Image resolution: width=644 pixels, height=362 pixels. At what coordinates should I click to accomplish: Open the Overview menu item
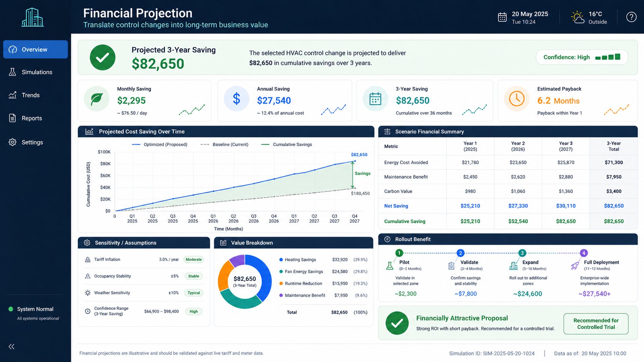(x=35, y=49)
